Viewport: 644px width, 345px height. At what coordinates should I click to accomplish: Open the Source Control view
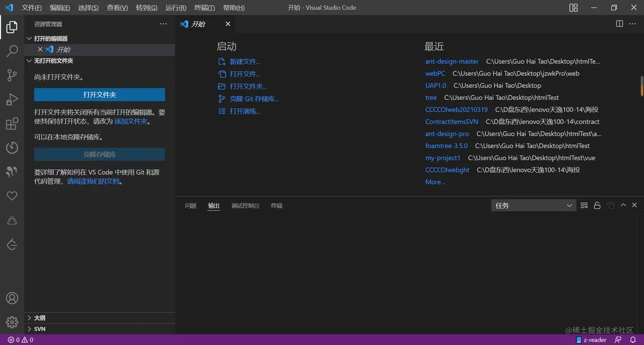coord(12,75)
